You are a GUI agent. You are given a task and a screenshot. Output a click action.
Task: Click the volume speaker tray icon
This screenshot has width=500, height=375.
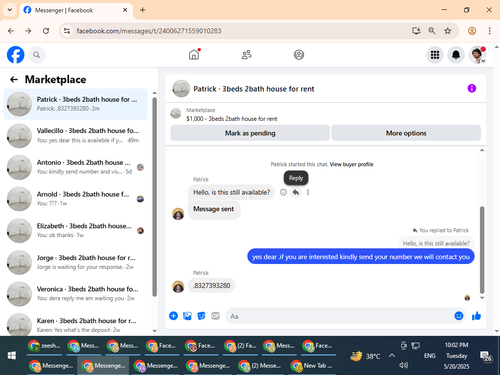tap(404, 365)
